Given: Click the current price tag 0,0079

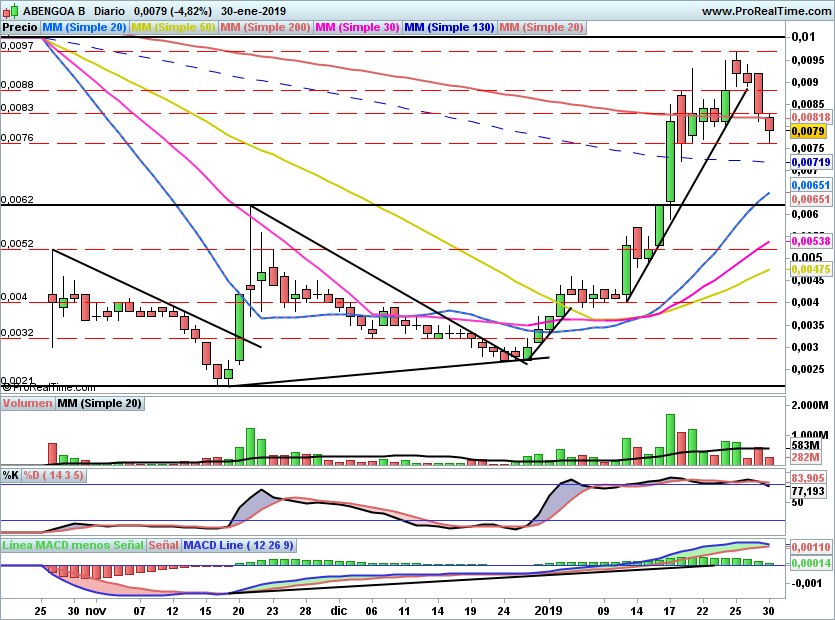Looking at the screenshot, I should tap(808, 131).
